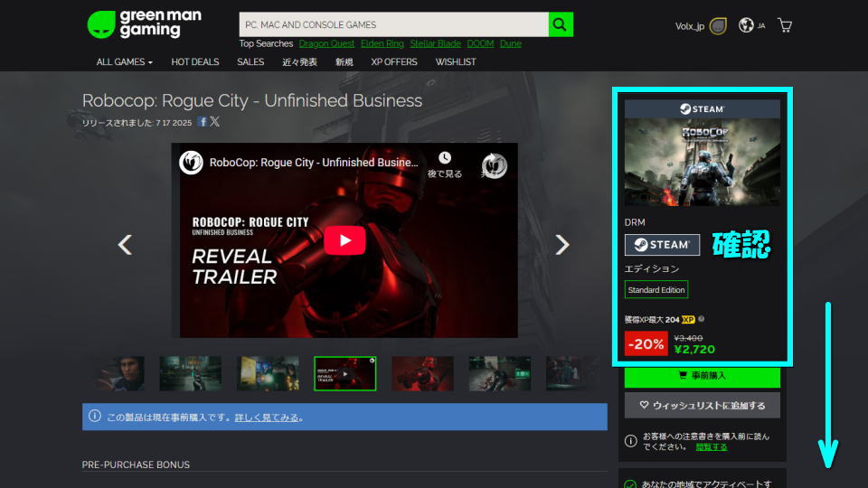
Task: Open the HOT DEALS menu item
Action: (x=195, y=62)
